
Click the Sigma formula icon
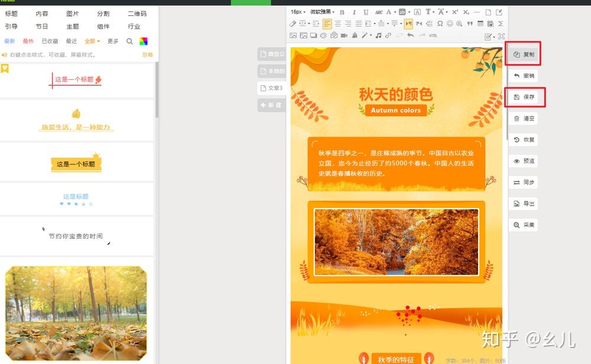pos(501,24)
